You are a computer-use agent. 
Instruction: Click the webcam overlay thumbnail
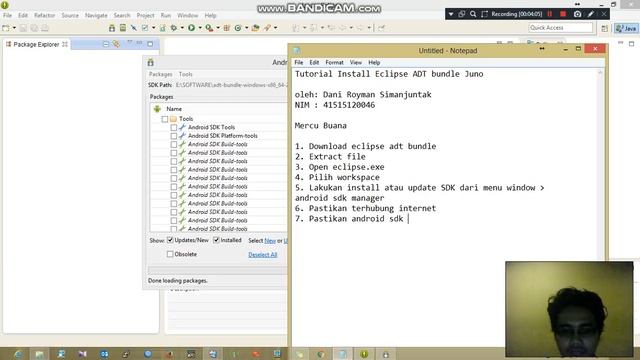(x=569, y=309)
